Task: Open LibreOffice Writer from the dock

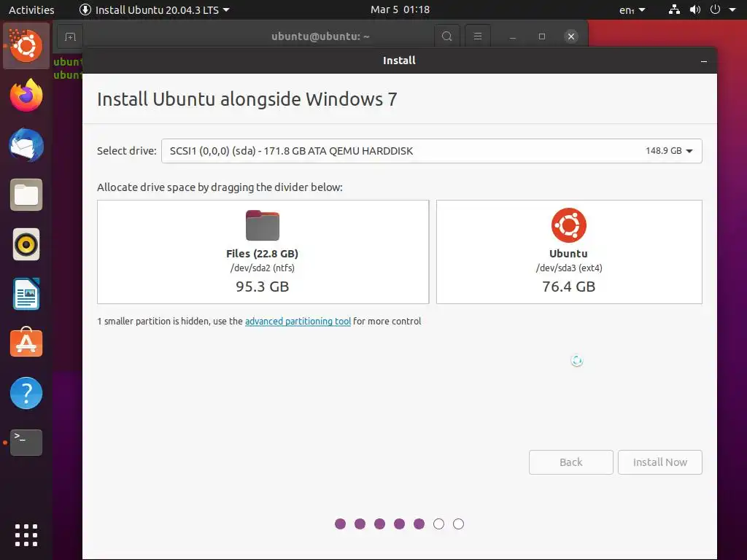Action: [26, 295]
